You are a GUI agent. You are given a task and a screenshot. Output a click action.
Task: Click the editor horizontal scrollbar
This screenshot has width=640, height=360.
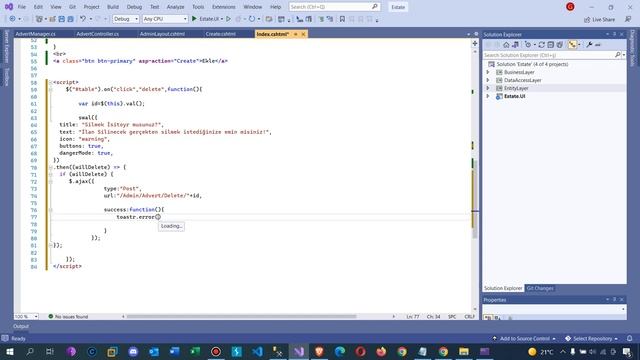(x=241, y=316)
